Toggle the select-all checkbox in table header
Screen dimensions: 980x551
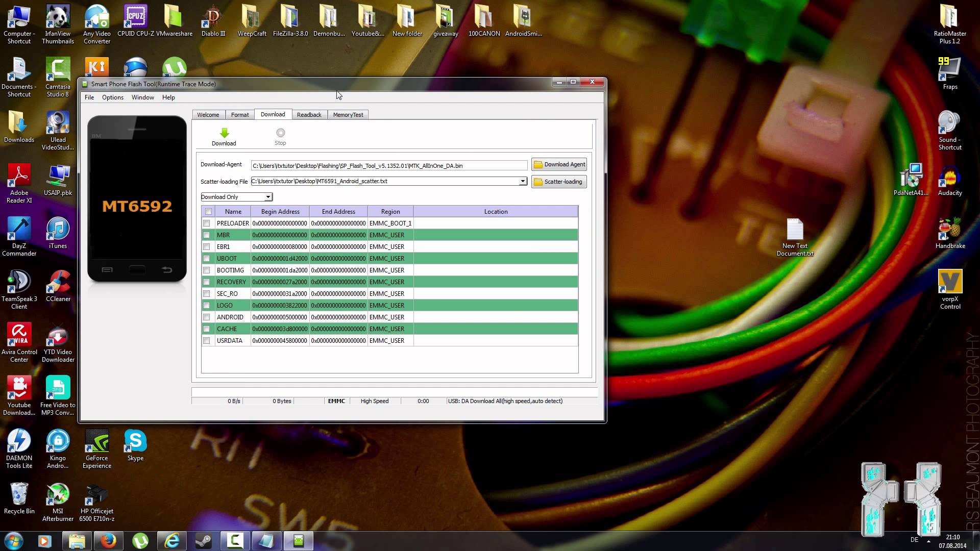point(208,212)
